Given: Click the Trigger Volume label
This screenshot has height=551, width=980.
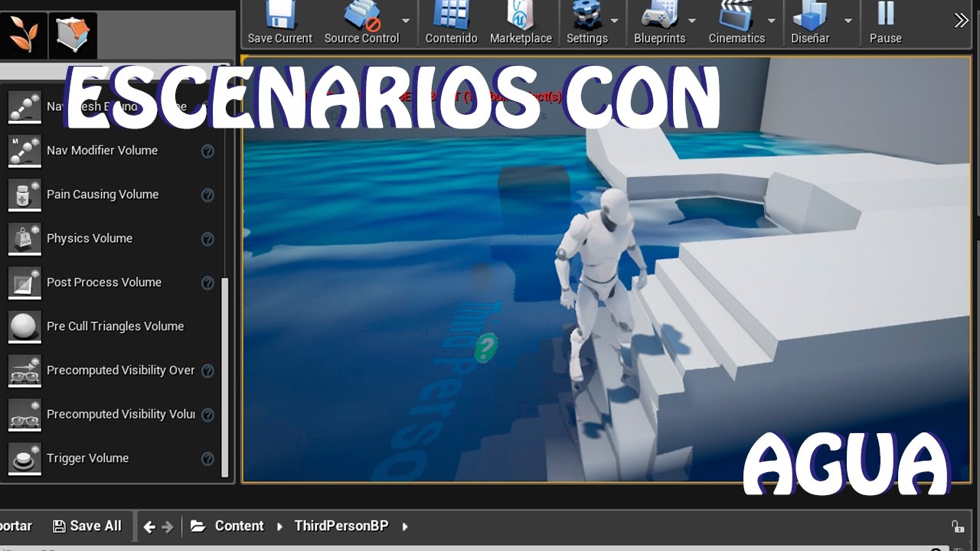Looking at the screenshot, I should tap(87, 458).
